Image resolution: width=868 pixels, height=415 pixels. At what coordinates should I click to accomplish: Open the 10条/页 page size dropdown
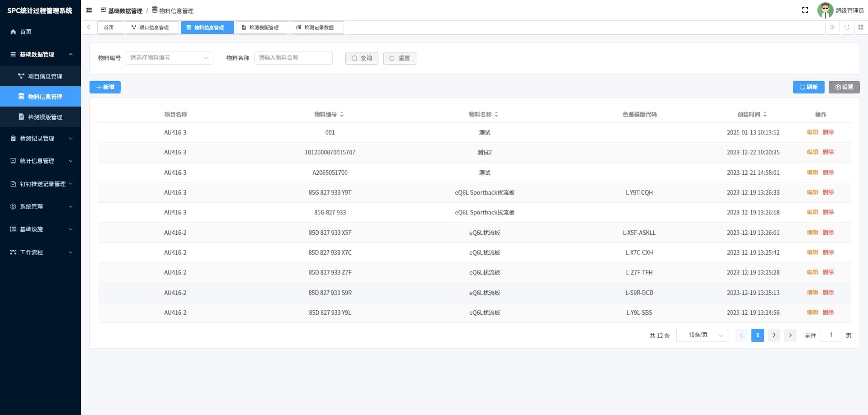coord(702,335)
